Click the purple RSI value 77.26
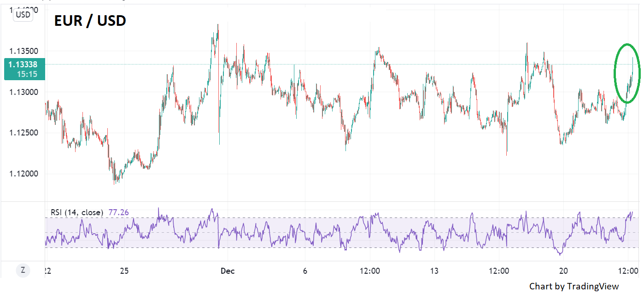 coord(118,212)
